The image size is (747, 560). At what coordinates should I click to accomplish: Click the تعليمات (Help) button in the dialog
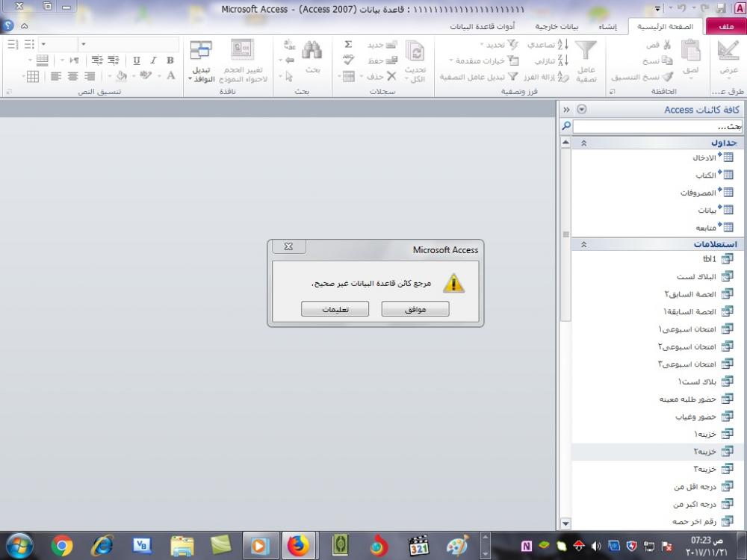(x=335, y=309)
